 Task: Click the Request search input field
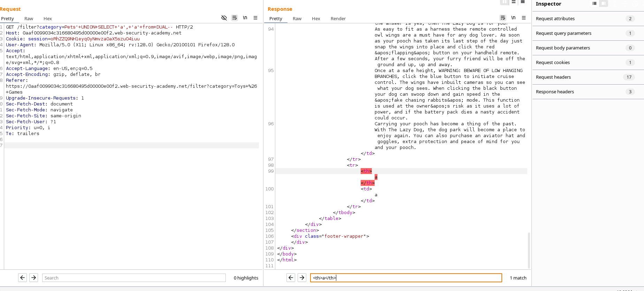pos(134,277)
